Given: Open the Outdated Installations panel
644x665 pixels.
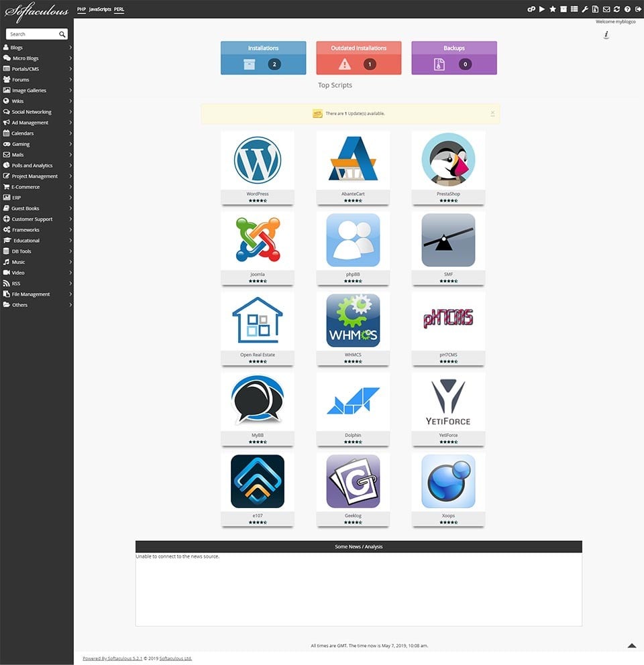Looking at the screenshot, I should [x=358, y=58].
